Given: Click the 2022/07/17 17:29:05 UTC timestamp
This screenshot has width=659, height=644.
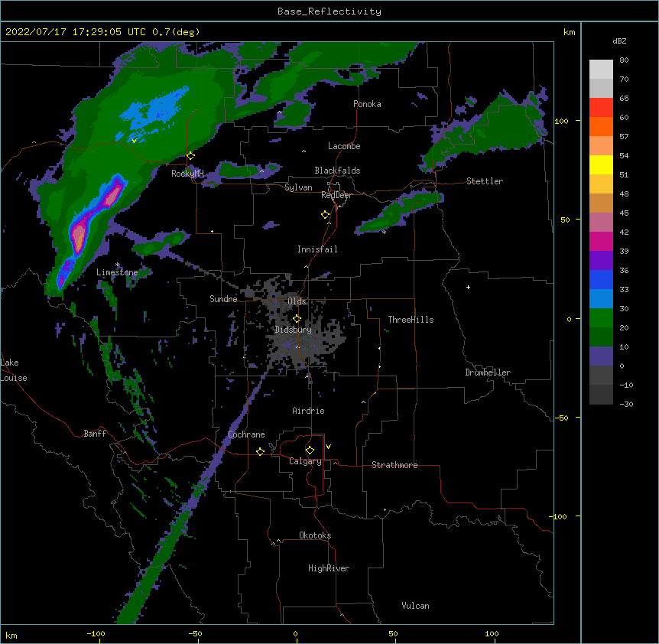Looking at the screenshot, I should pyautogui.click(x=76, y=32).
